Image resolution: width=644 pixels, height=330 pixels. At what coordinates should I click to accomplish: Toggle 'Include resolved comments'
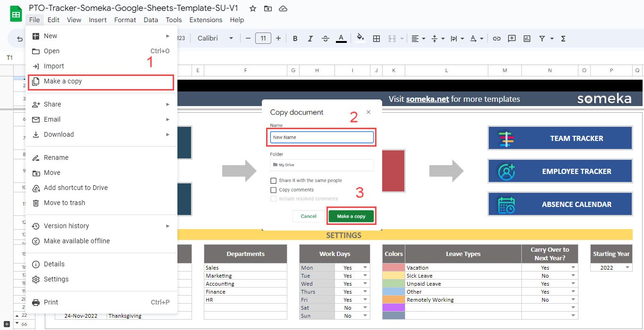click(273, 199)
